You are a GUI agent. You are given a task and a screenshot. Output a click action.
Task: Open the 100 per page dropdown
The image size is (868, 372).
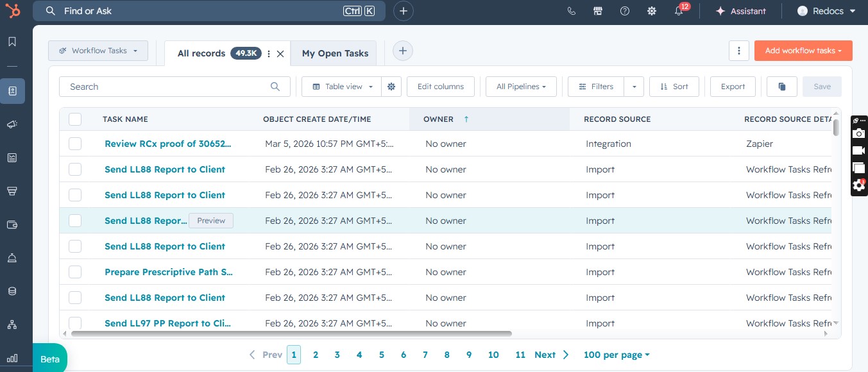coord(616,355)
